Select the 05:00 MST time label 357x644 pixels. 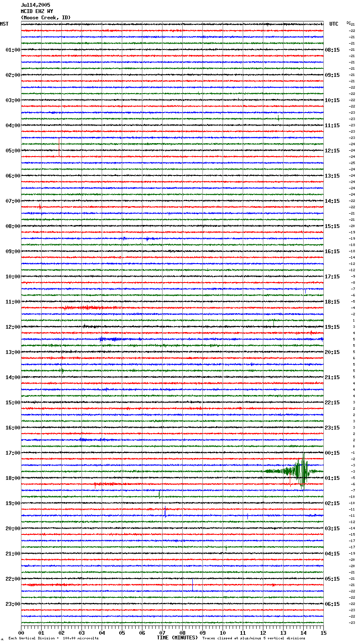pos(13,151)
